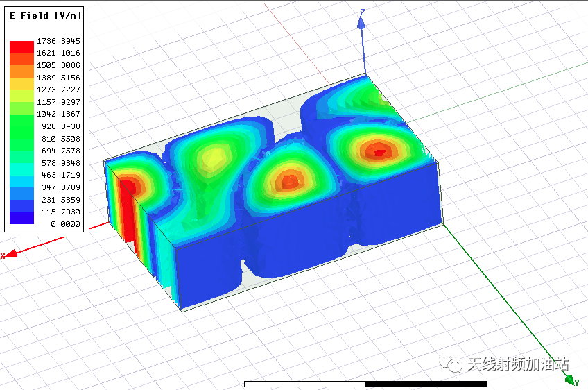The image size is (588, 390).
Task: Select the 1389.5156 legend value
Action: click(58, 78)
